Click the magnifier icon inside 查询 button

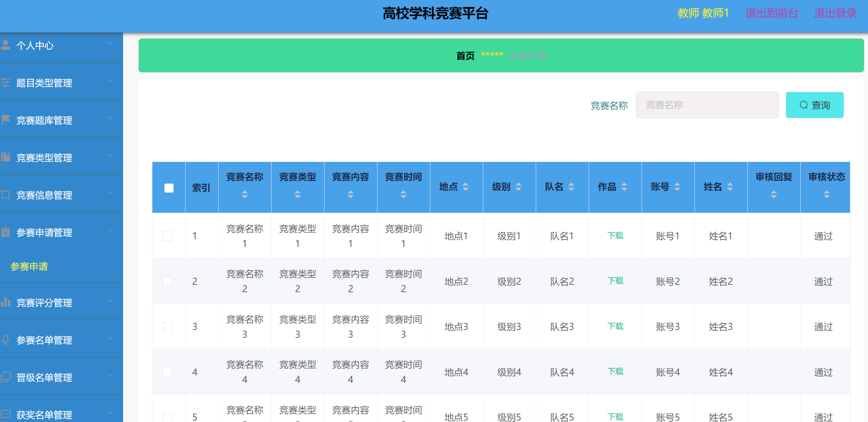(803, 105)
